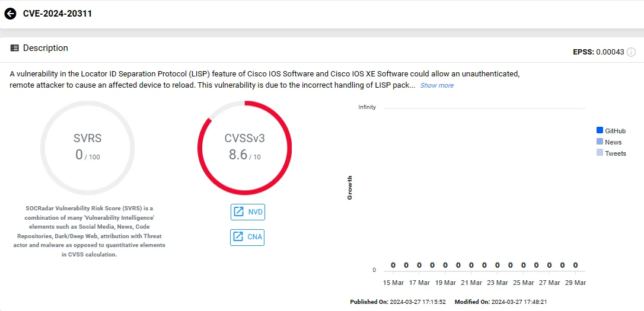Toggle Tweets series in chart legend

click(x=611, y=153)
